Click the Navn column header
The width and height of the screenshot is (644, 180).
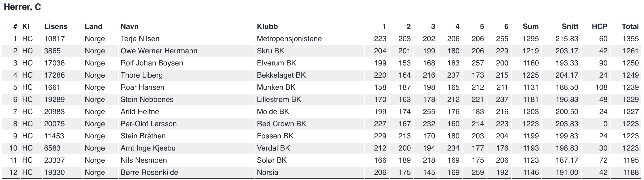(130, 26)
